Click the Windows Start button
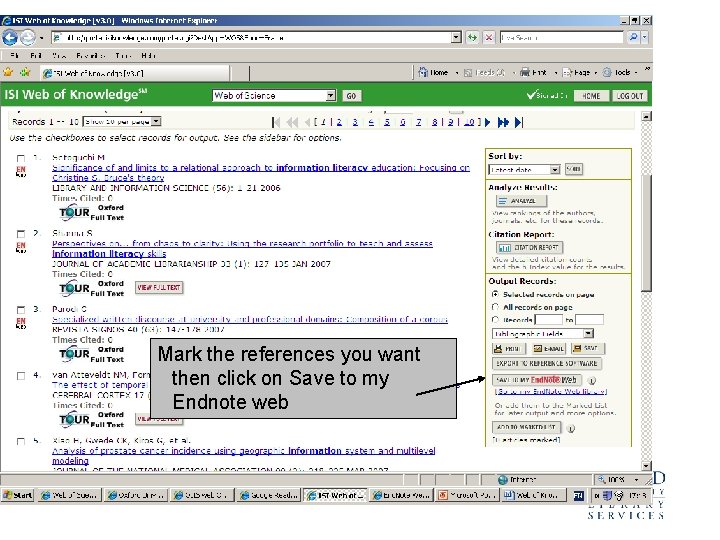The height and width of the screenshot is (540, 720). pyautogui.click(x=18, y=495)
